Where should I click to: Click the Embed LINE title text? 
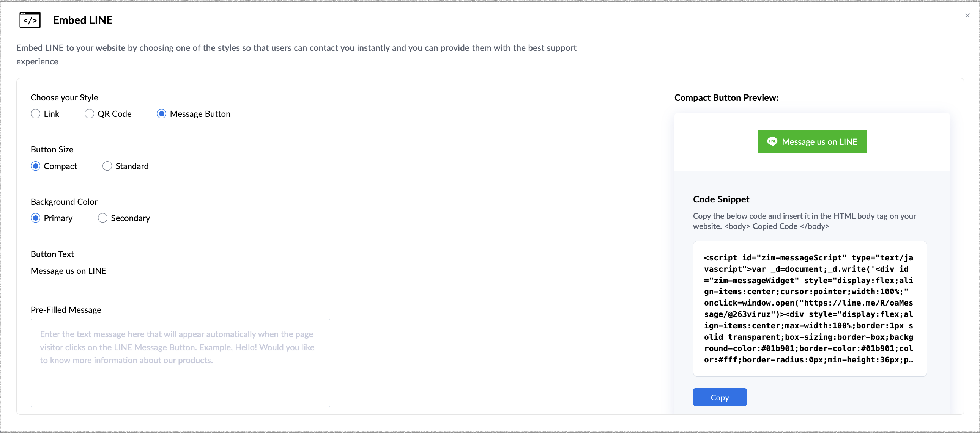point(83,20)
